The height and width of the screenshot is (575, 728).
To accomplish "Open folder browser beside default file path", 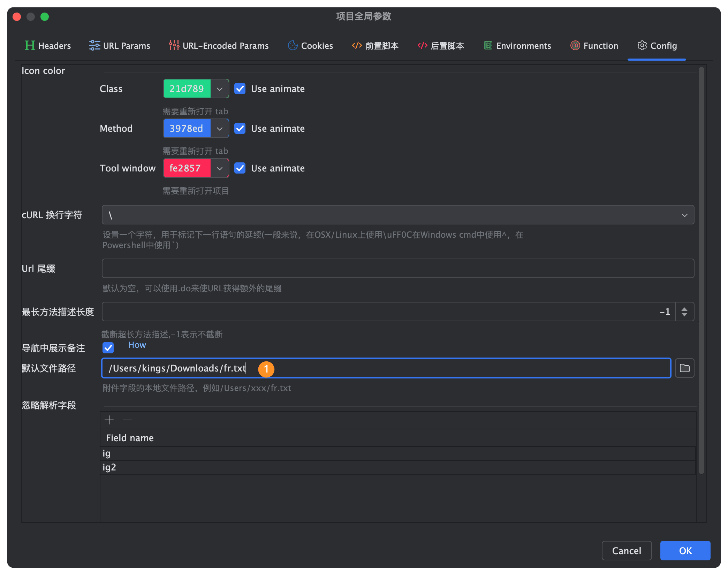I will coord(684,368).
